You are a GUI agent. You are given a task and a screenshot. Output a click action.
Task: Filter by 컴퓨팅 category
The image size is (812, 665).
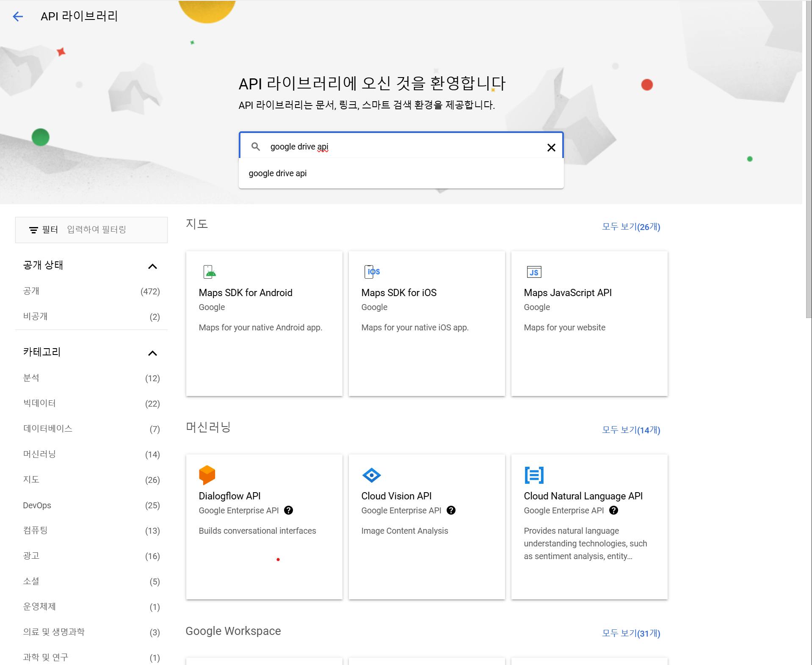[91, 531]
